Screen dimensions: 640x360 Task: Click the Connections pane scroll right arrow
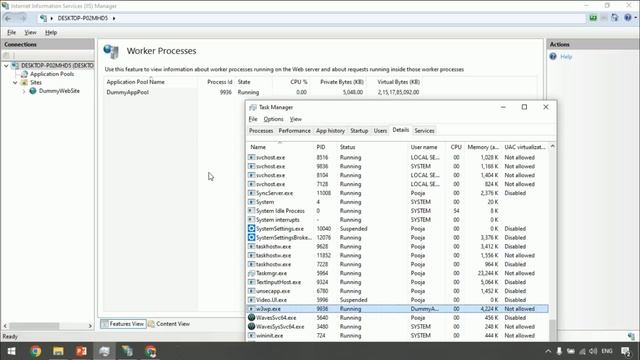[x=90, y=326]
